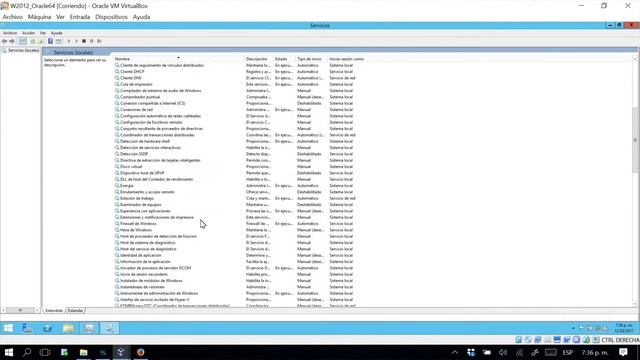This screenshot has width=640, height=360.
Task: Select Conexiones de red service
Action: [136, 109]
